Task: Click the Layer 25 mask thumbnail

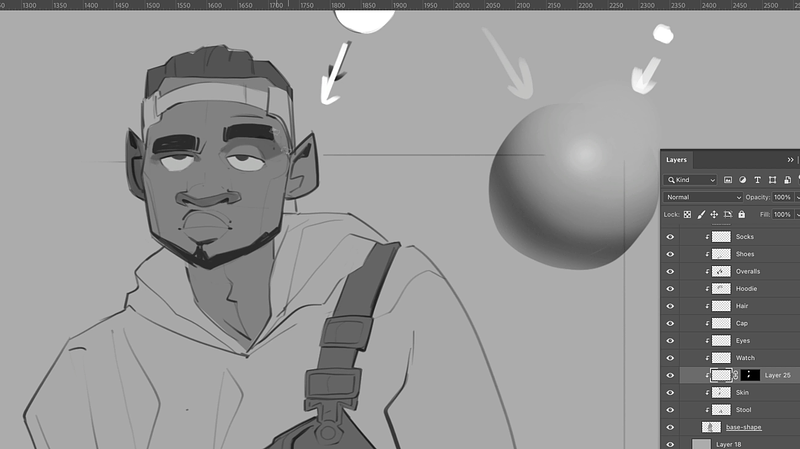Action: click(x=749, y=375)
